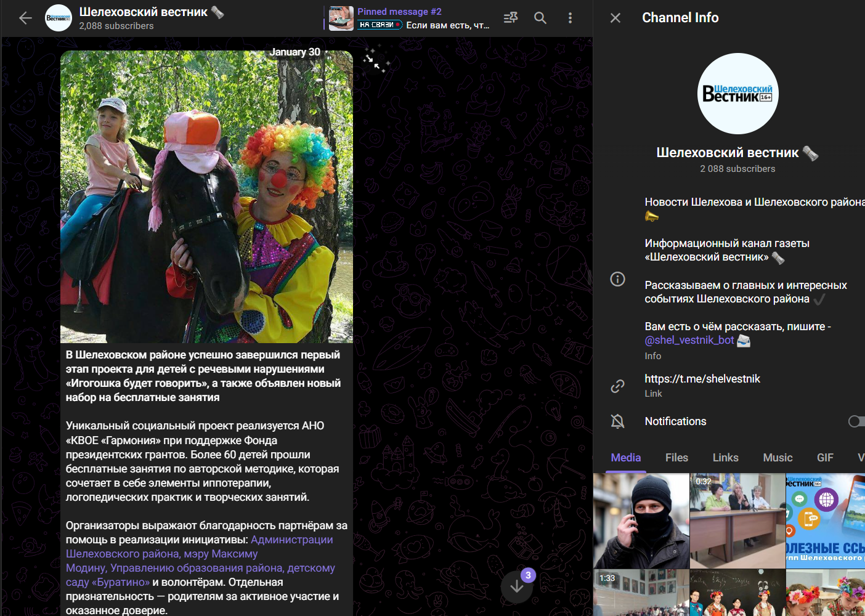The height and width of the screenshot is (616, 865).
Task: Click the '2 088 subscribers' count in Channel Info
Action: coord(737,169)
